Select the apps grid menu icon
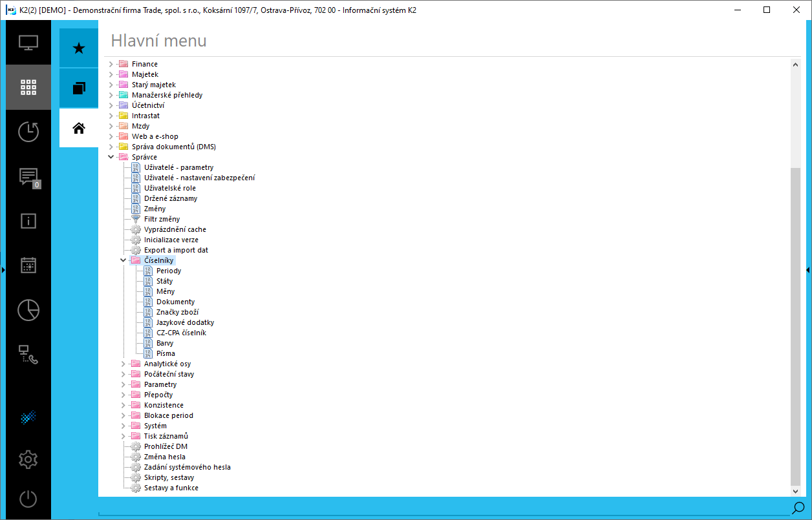Screen dimensions: 812x520 (28, 87)
